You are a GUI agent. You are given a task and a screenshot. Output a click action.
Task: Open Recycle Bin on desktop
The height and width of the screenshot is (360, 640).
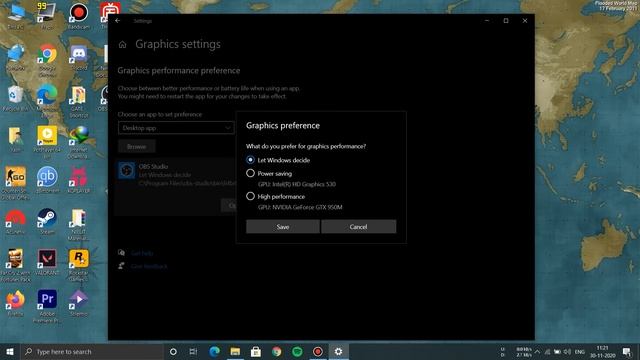click(x=15, y=98)
